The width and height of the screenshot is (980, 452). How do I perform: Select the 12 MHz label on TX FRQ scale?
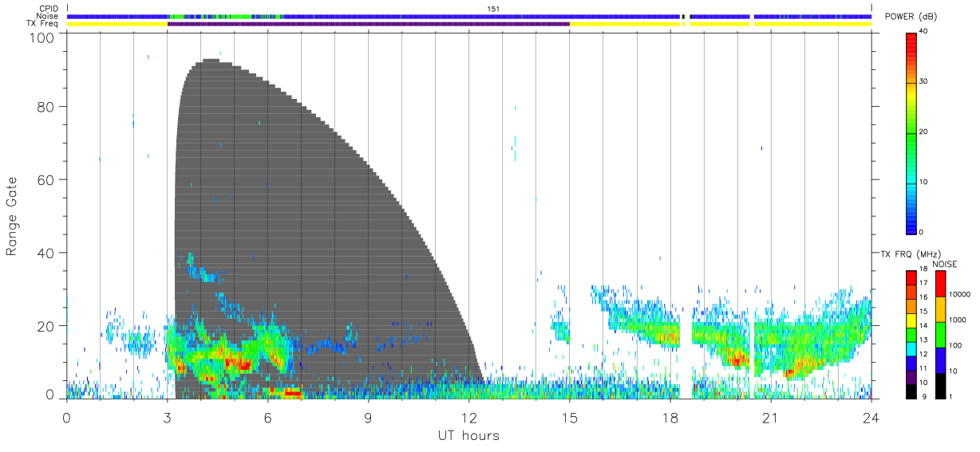(x=923, y=354)
